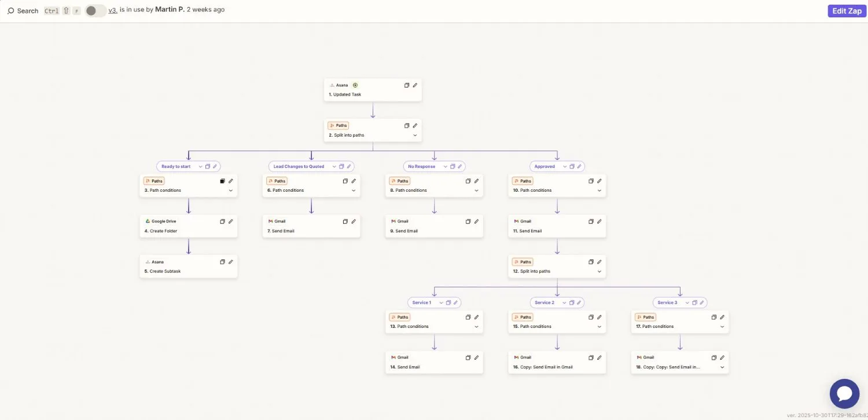This screenshot has width=868, height=420.
Task: Expand step 8 Path conditions chevron
Action: pyautogui.click(x=476, y=191)
